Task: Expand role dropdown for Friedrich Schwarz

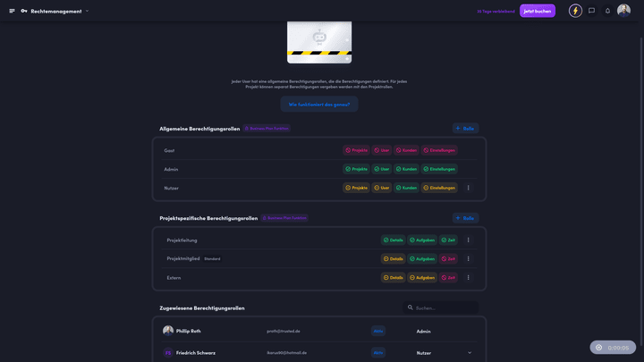Action: 470,352
